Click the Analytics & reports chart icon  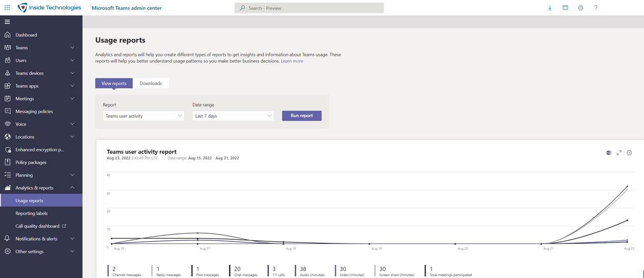click(7, 187)
